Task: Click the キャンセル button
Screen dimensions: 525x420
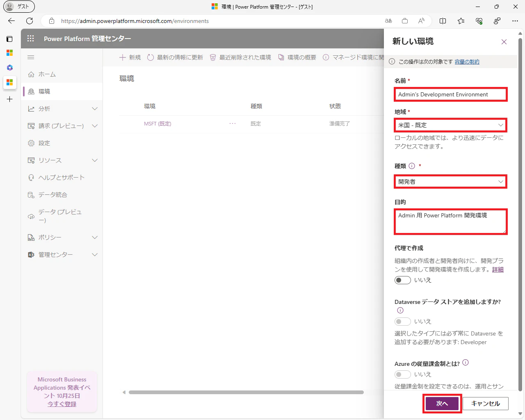Action: tap(486, 404)
